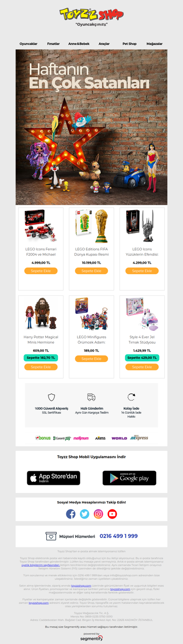
Task: Open the YouTube social media icon
Action: click(112, 514)
